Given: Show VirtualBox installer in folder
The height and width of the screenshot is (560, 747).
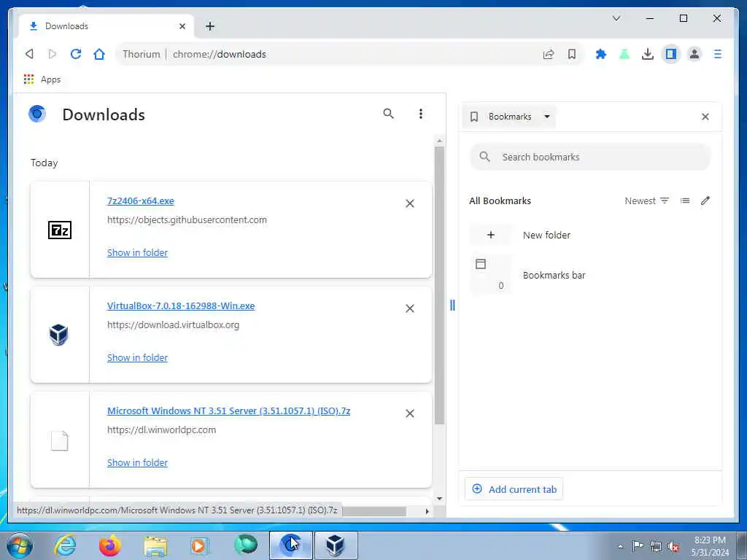Looking at the screenshot, I should pos(137,357).
